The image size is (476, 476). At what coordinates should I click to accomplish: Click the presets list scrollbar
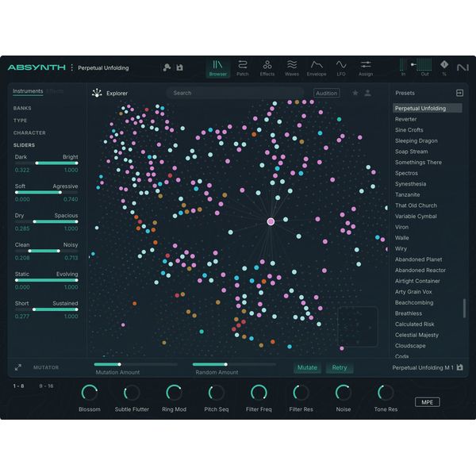tap(464, 309)
